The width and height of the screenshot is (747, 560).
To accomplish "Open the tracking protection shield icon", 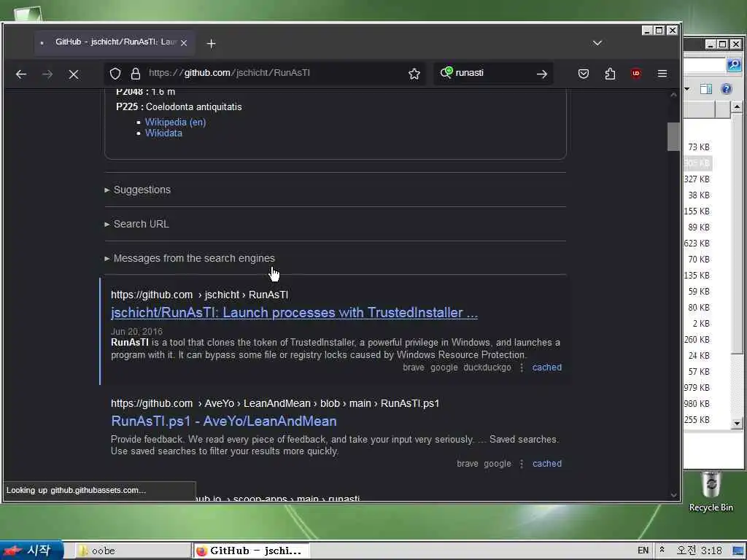I will point(115,74).
